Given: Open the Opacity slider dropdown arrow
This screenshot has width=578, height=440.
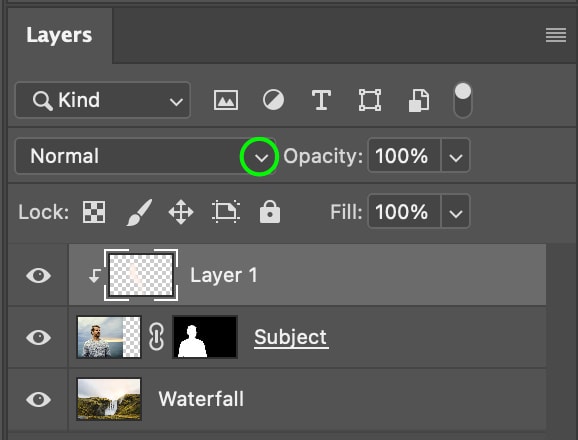Looking at the screenshot, I should click(x=456, y=156).
